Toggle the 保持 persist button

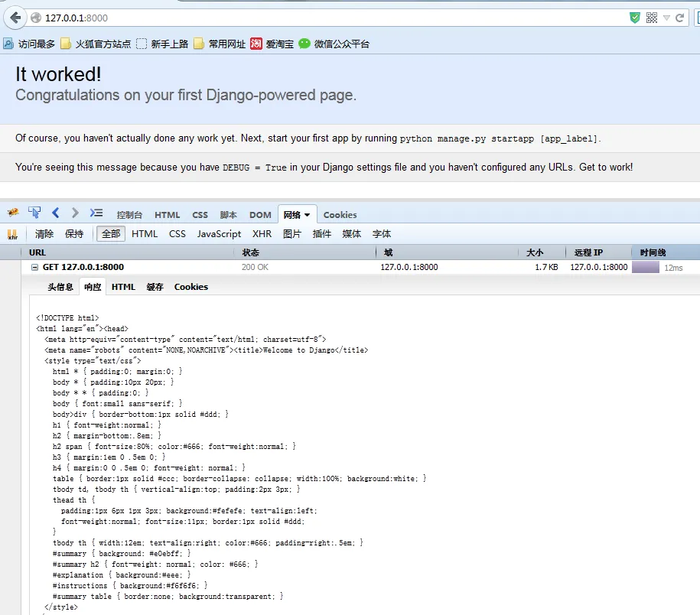coord(74,234)
